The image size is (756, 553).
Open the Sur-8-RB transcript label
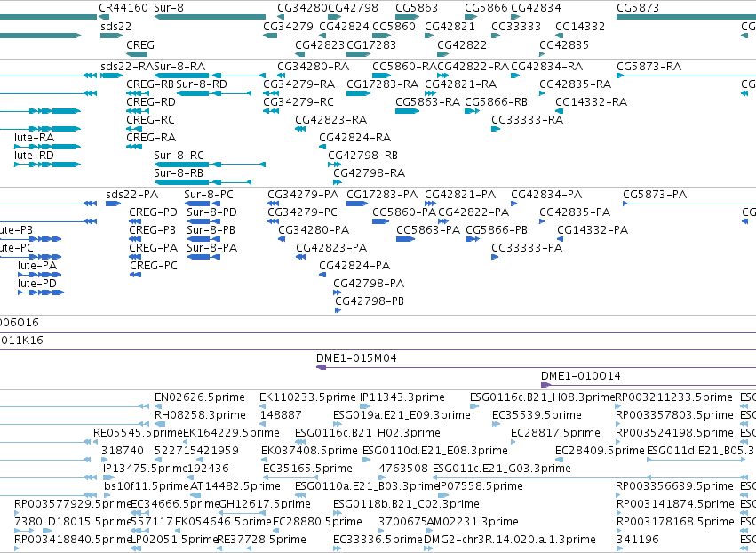[179, 172]
